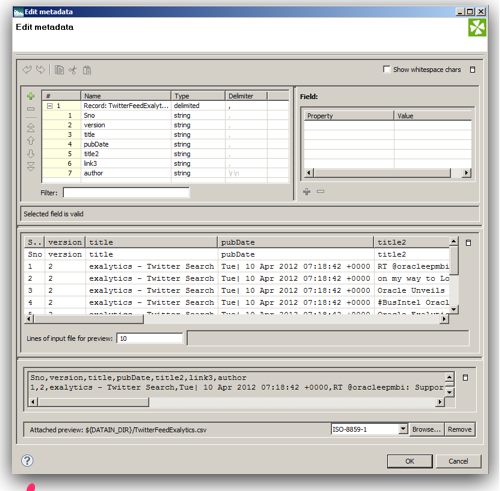Click the string type cell for author

click(198, 173)
